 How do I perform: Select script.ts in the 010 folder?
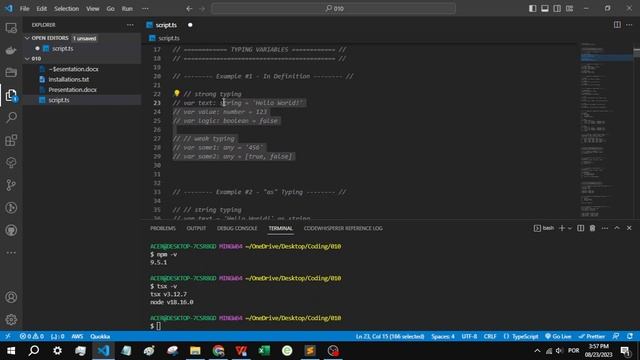pyautogui.click(x=59, y=100)
